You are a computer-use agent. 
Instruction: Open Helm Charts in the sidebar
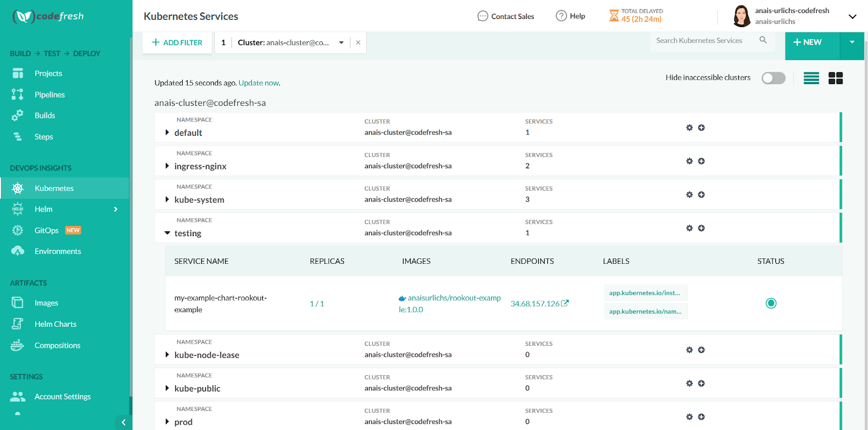(x=55, y=324)
